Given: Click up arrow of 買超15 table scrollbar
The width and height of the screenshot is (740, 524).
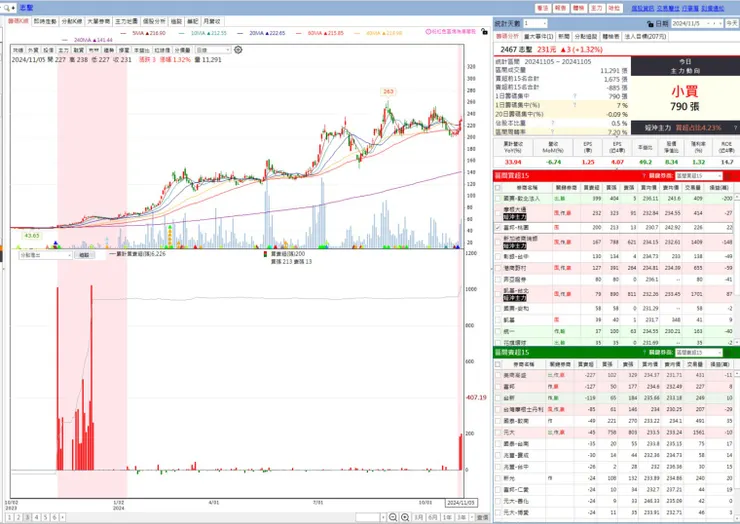Looking at the screenshot, I should [x=737, y=198].
